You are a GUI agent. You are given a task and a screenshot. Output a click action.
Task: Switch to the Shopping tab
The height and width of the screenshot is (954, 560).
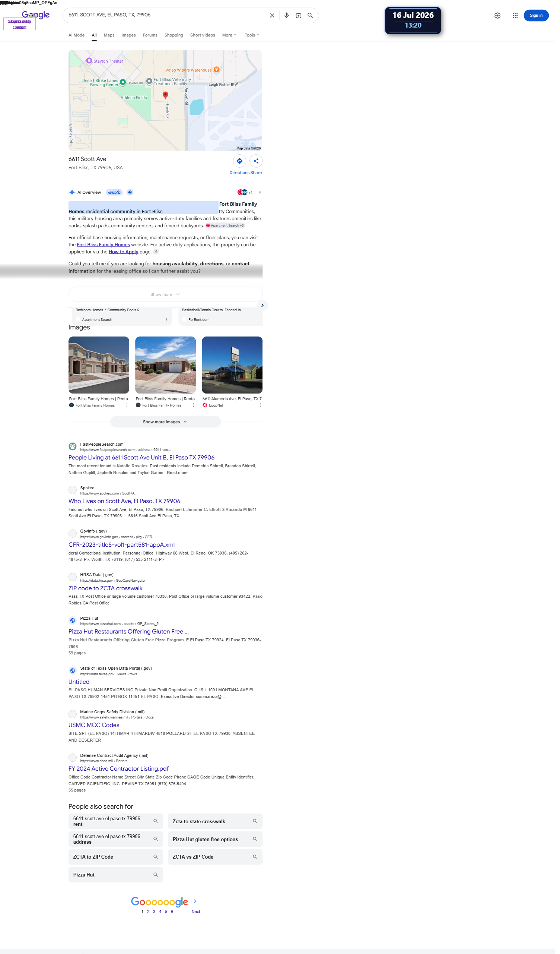click(175, 35)
